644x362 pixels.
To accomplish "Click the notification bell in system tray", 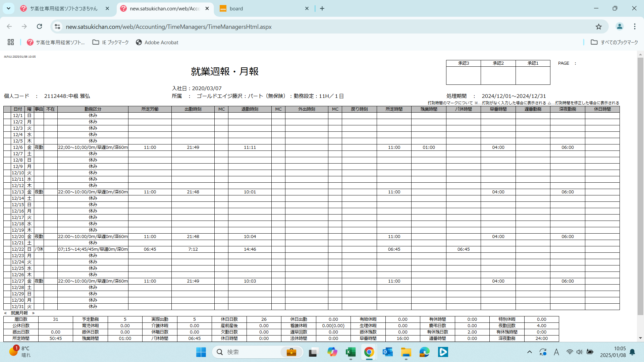I will click(632, 352).
